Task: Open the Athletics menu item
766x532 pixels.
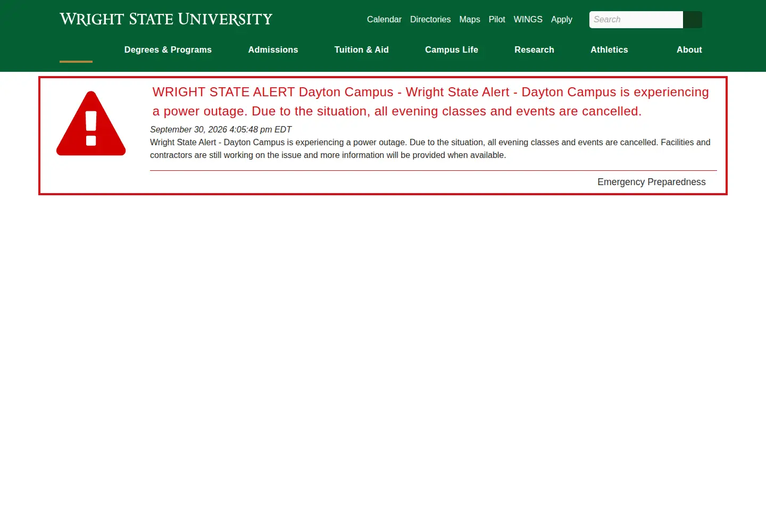Action: 609,49
